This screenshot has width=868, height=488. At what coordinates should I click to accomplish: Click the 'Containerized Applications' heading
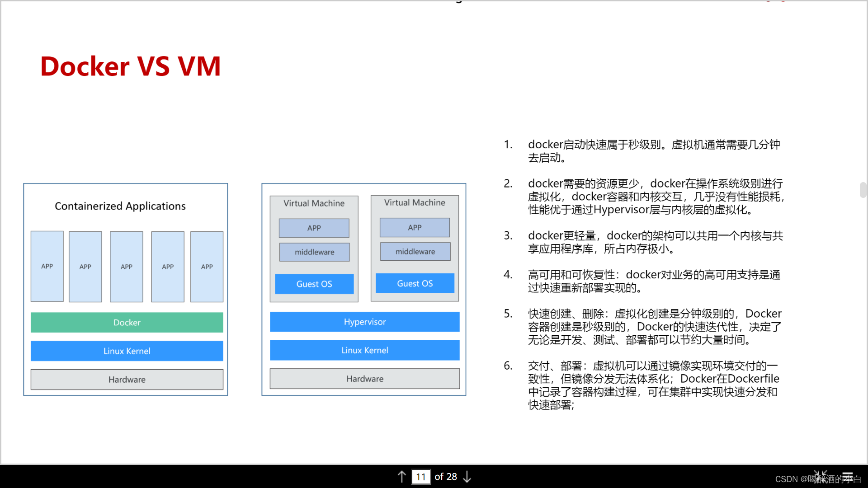(120, 206)
